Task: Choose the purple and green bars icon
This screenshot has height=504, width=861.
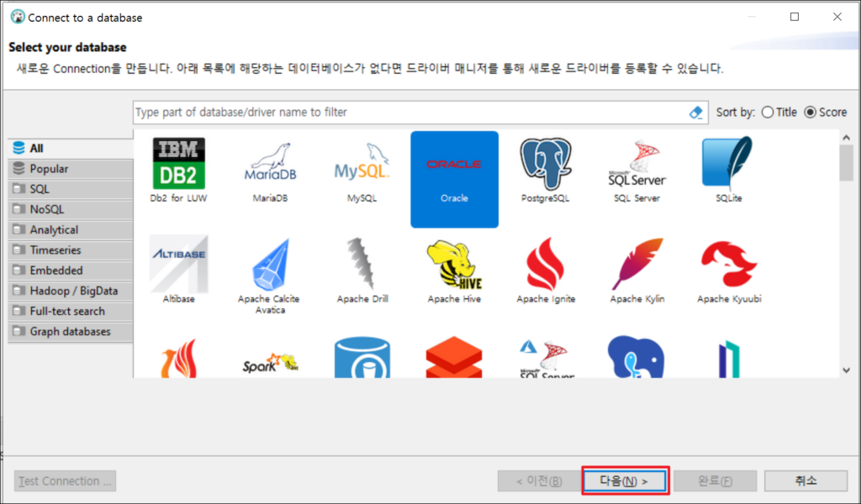Action: [x=729, y=360]
